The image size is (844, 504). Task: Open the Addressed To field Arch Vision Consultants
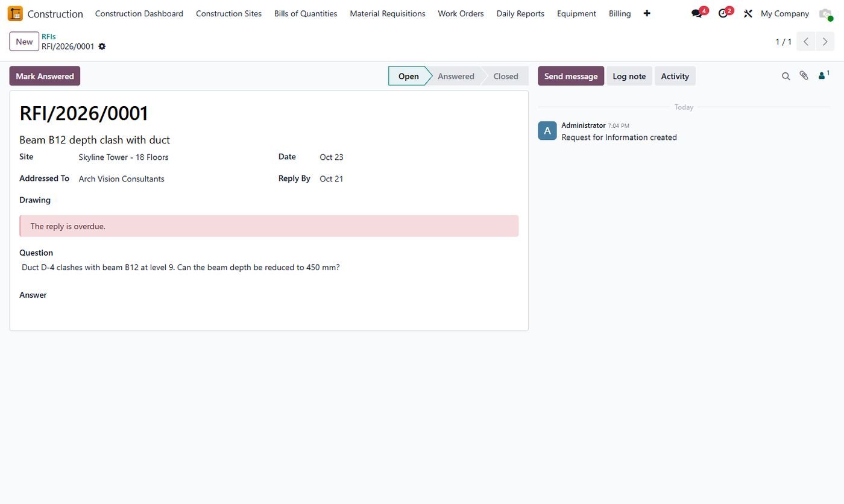[x=121, y=179]
